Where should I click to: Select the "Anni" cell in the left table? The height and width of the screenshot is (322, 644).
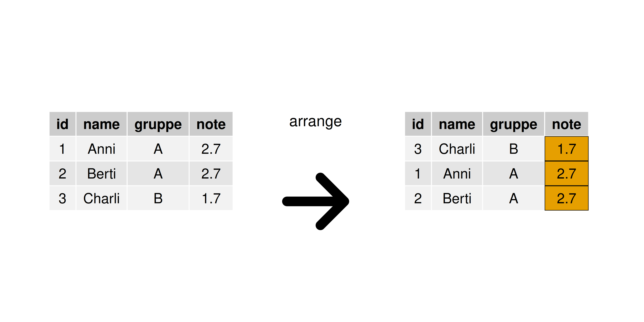click(x=102, y=149)
